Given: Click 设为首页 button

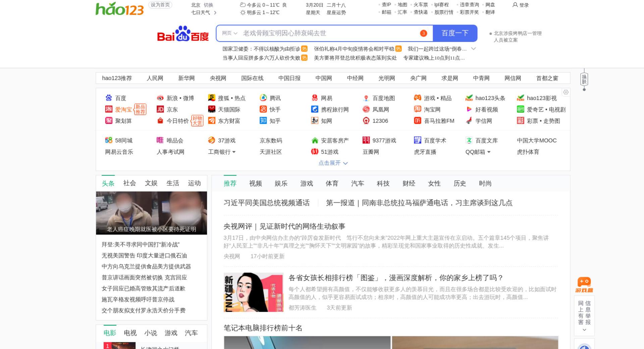Looking at the screenshot, I should [x=160, y=5].
